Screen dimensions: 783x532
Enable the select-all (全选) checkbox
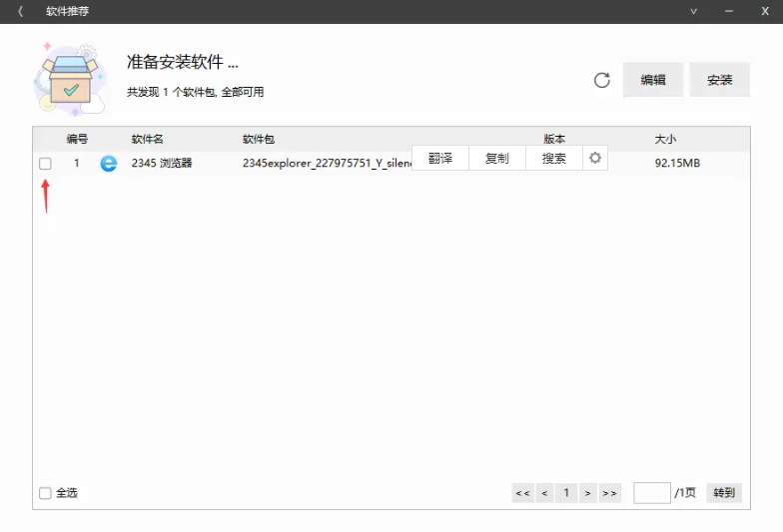click(x=45, y=493)
